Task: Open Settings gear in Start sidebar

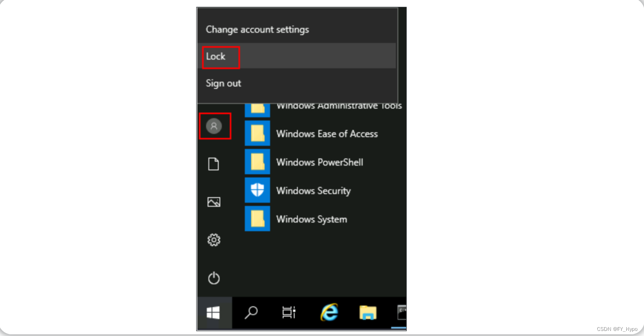Action: [214, 240]
